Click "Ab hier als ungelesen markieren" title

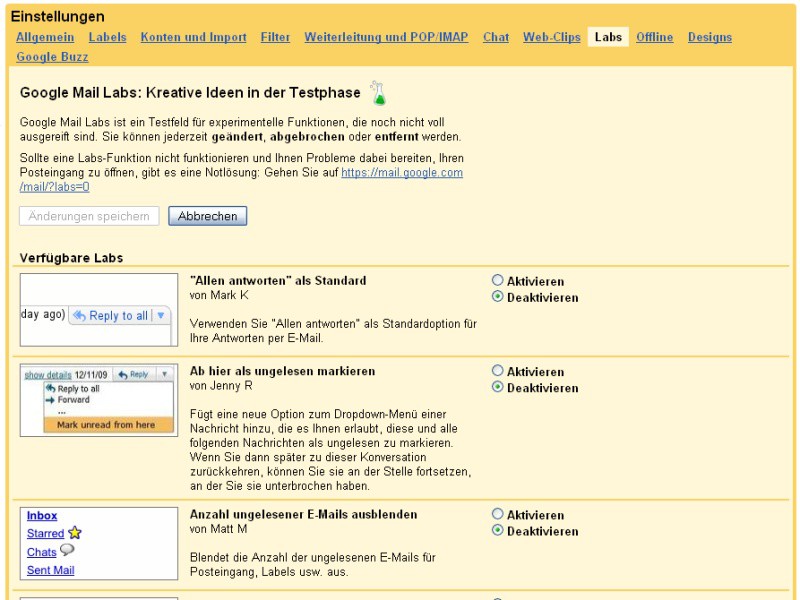282,371
